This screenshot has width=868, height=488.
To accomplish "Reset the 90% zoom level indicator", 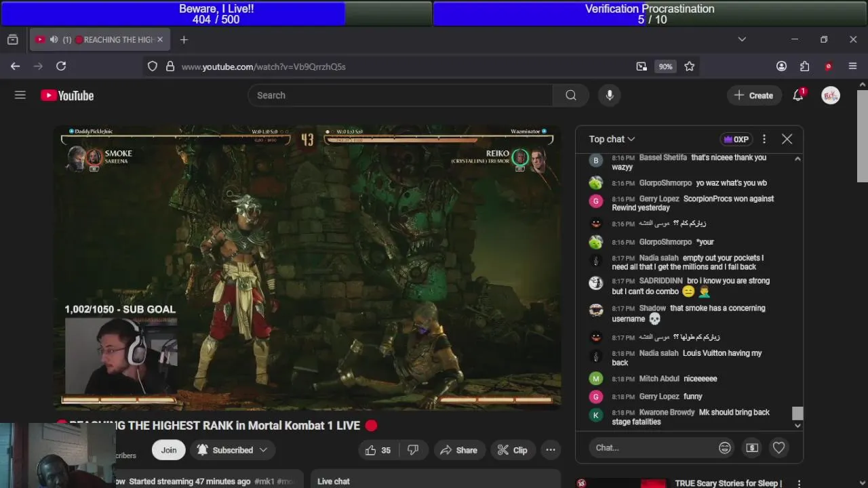I will (665, 66).
